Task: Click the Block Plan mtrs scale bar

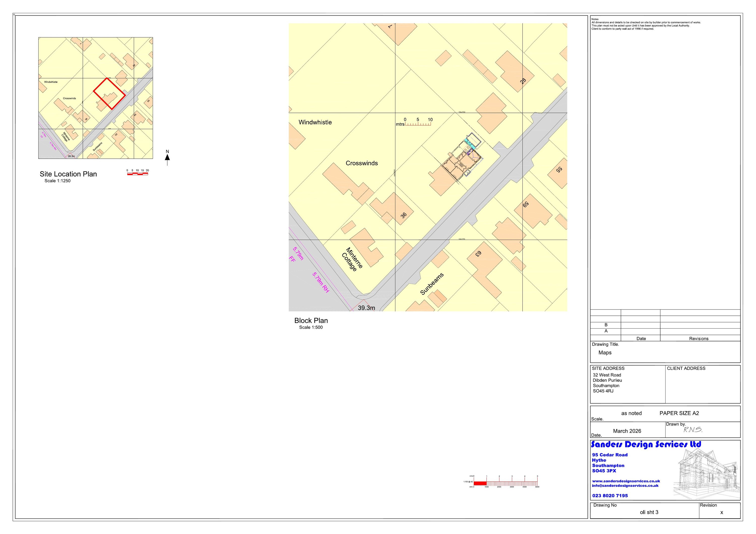Action: coord(418,124)
